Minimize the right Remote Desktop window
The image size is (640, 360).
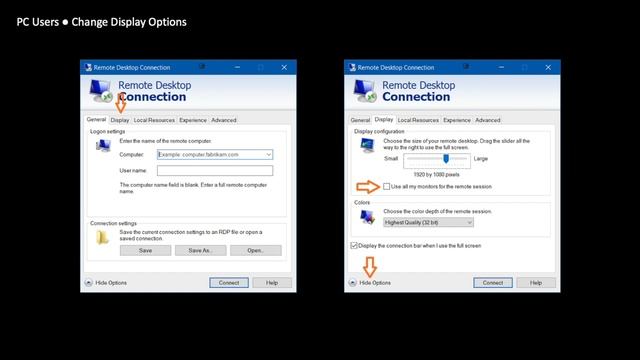pos(501,67)
